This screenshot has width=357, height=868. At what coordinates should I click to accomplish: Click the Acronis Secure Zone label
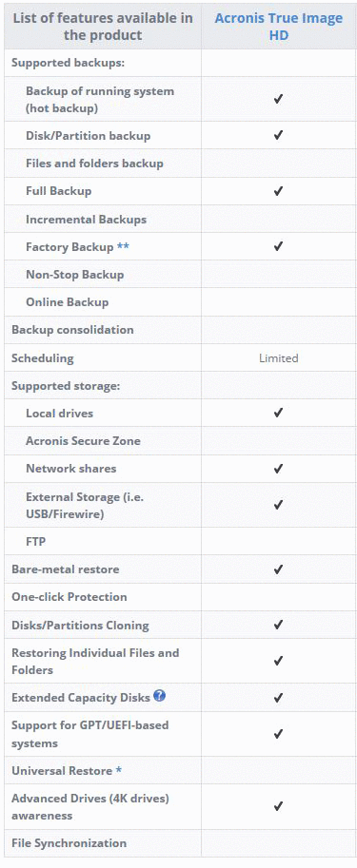click(x=83, y=441)
